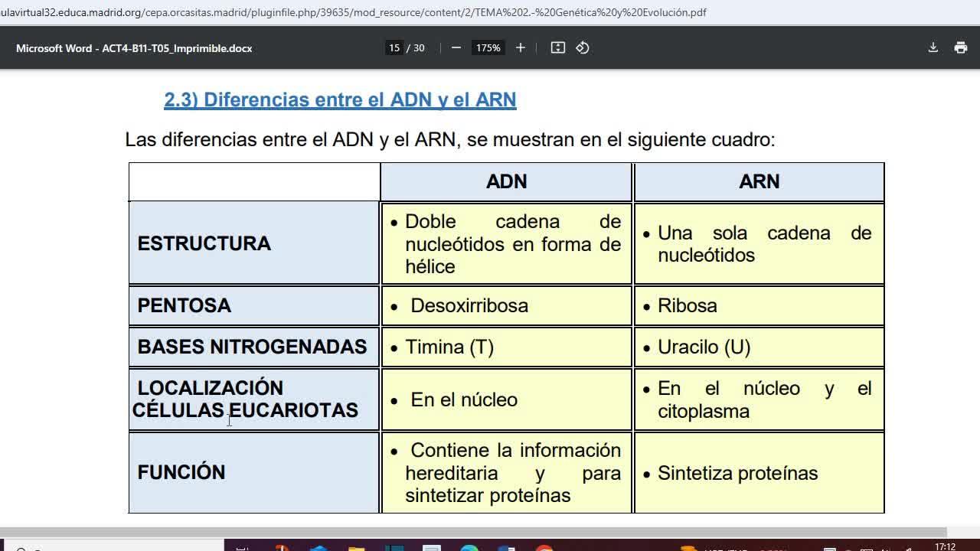Click the zoom level field showing 175%

(488, 47)
